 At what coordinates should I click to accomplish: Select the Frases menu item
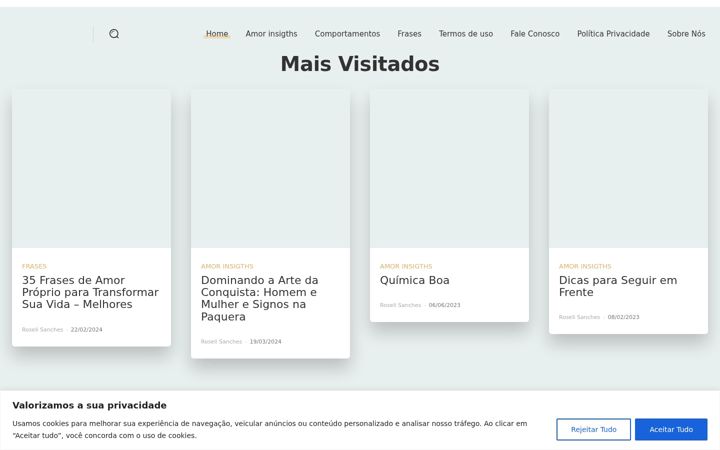(409, 34)
